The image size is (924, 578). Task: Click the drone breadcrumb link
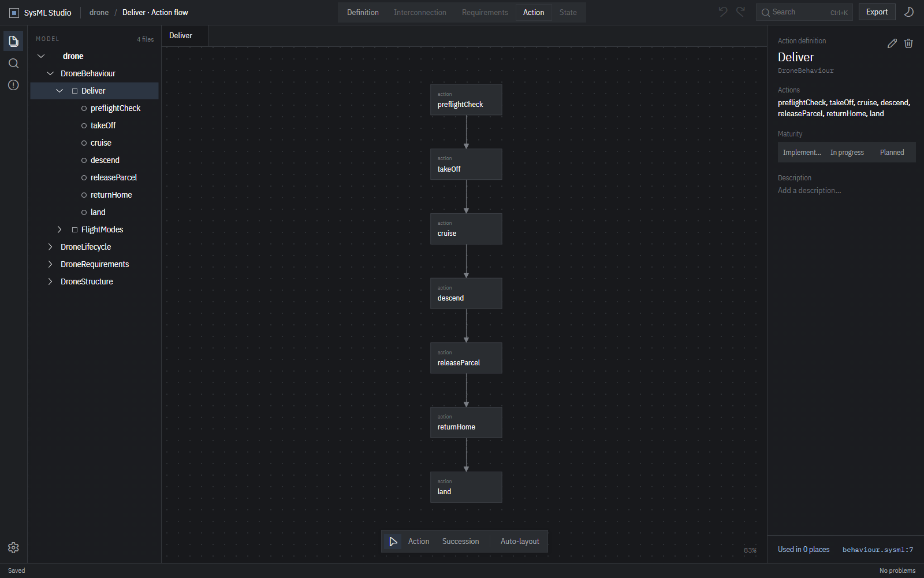99,13
